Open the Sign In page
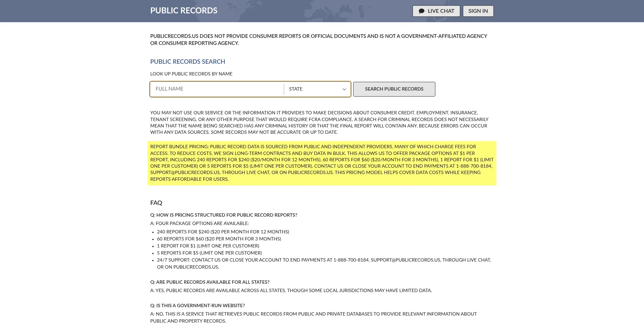 (x=478, y=11)
